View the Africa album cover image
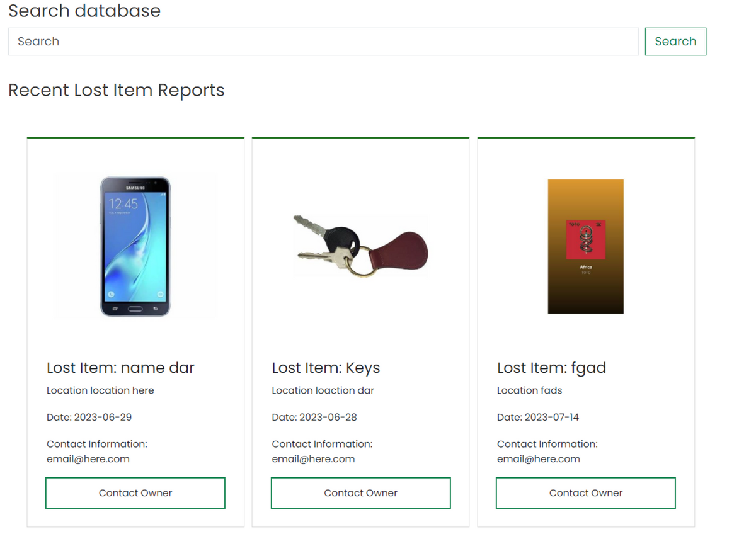Image resolution: width=756 pixels, height=534 pixels. pos(585,246)
